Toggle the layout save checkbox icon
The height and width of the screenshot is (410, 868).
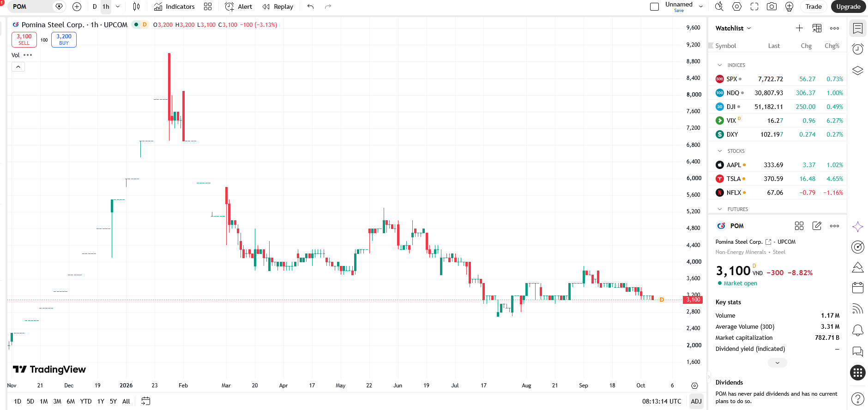point(654,6)
